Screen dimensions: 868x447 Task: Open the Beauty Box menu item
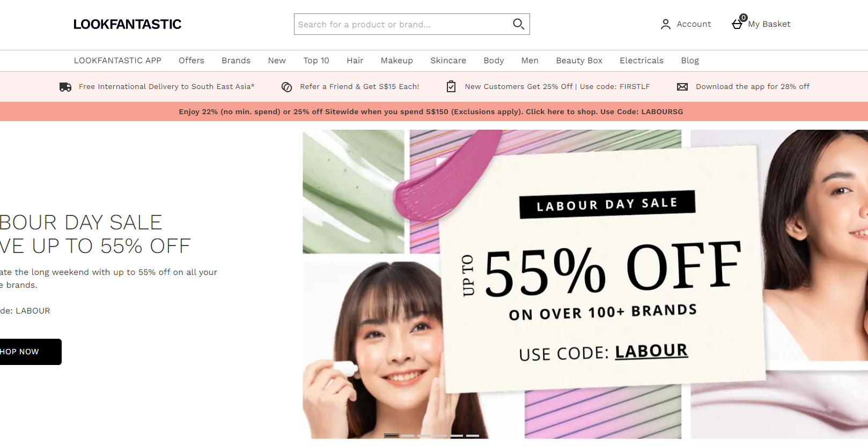click(579, 61)
